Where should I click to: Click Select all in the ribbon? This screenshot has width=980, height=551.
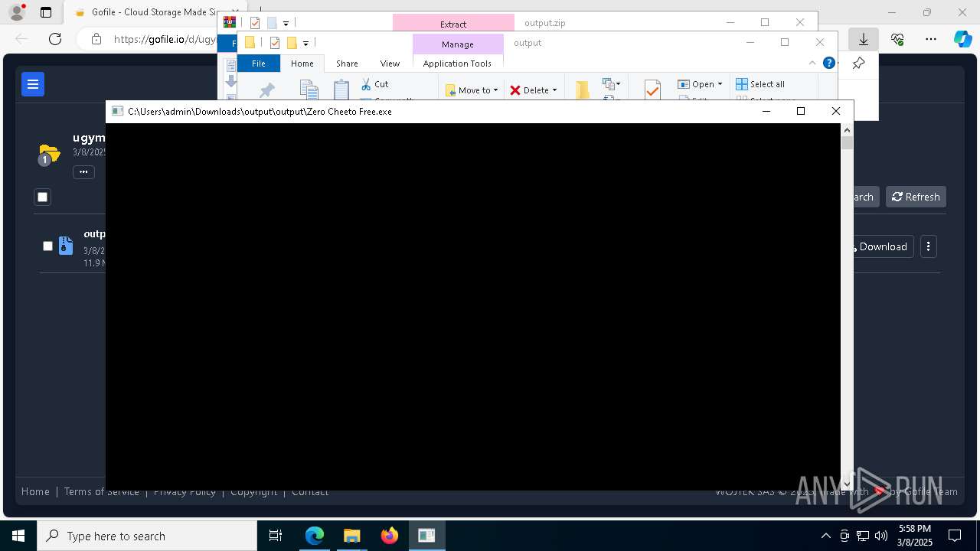tap(759, 84)
